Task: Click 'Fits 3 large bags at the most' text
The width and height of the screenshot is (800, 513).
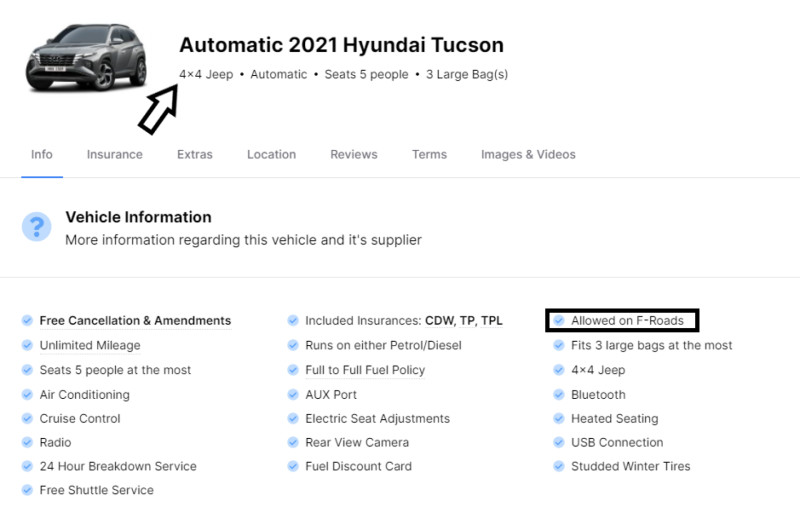Action: click(652, 346)
